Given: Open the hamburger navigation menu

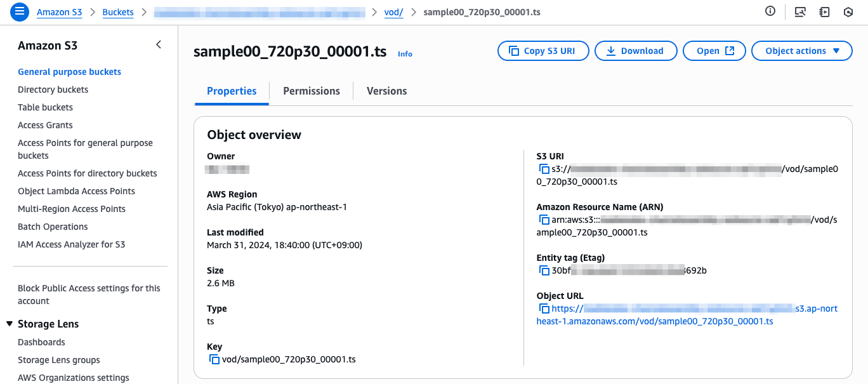Looking at the screenshot, I should pos(20,12).
